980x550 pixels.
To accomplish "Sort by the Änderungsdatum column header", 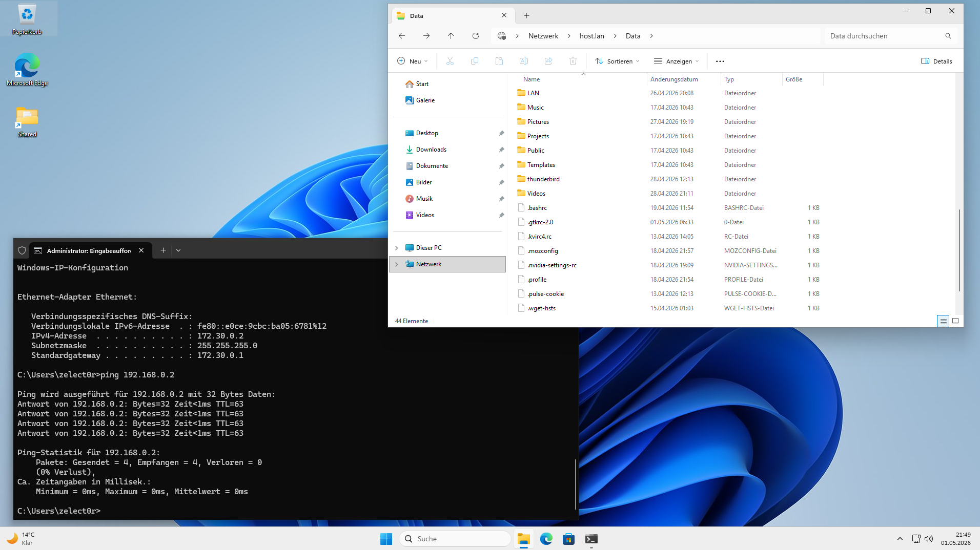I will pos(684,79).
